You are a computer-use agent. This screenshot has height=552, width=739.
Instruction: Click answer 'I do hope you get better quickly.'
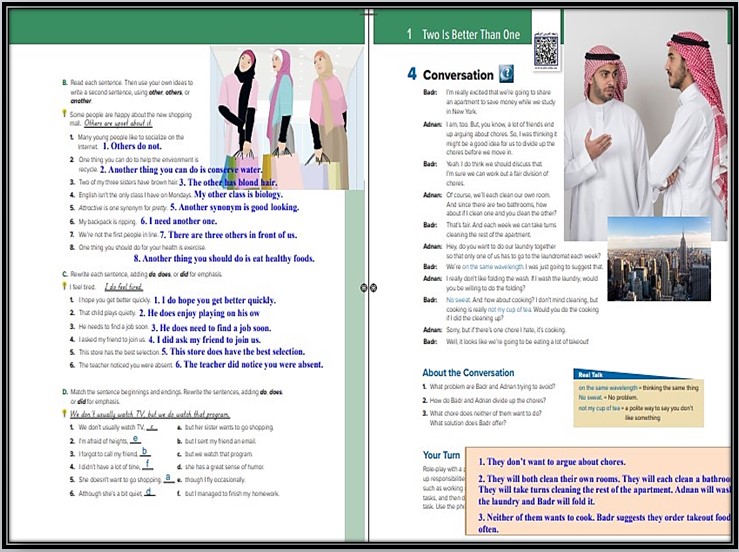215,300
